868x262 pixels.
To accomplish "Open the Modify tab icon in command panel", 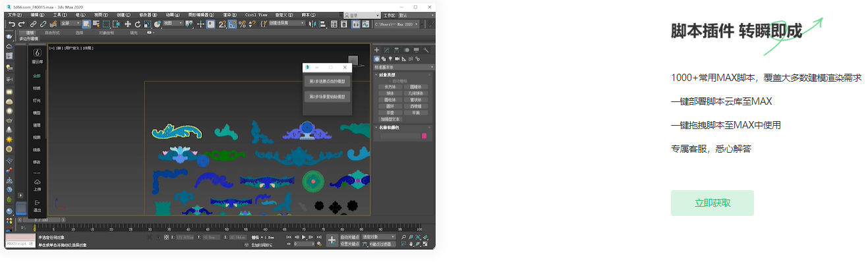I will (387, 50).
